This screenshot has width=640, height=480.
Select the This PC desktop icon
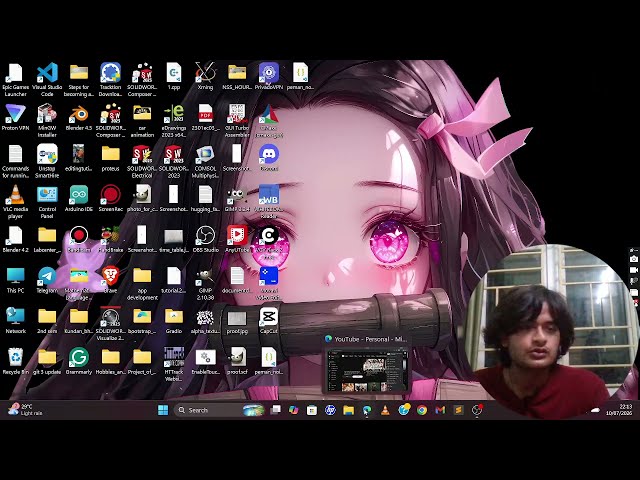[x=16, y=280]
